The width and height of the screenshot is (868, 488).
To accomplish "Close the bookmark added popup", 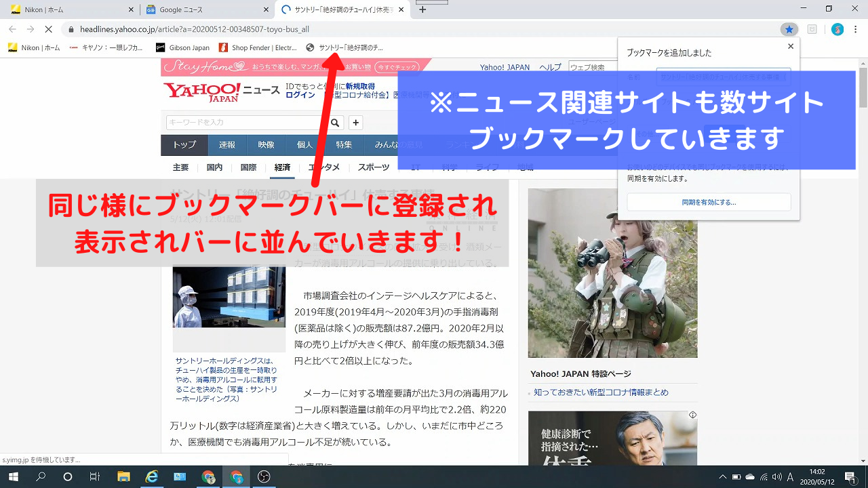I will coord(791,47).
